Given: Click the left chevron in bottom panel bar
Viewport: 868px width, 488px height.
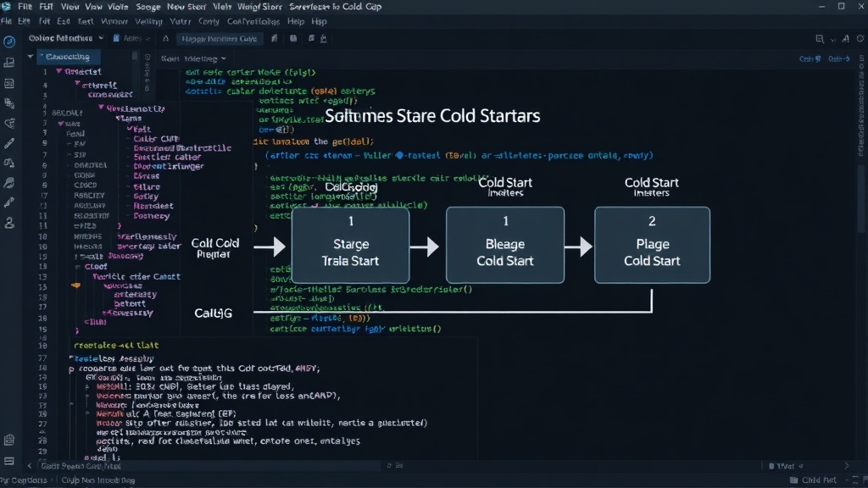Looking at the screenshot, I should (30, 466).
